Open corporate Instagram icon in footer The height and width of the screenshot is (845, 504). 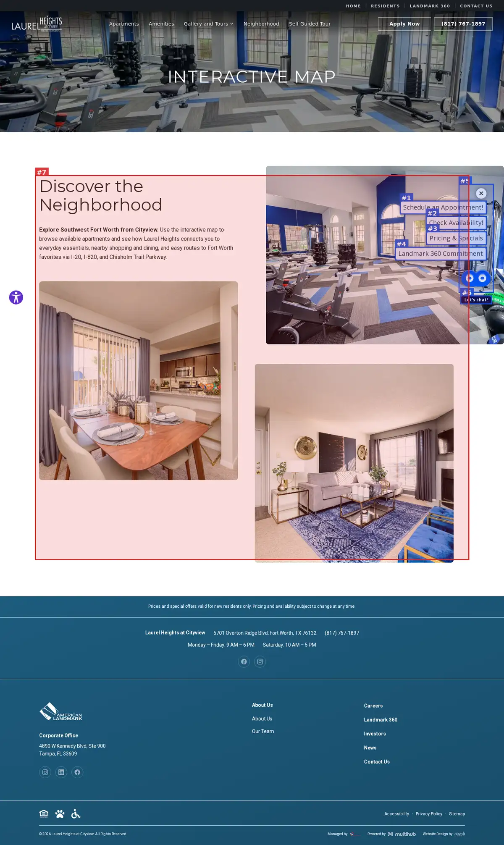click(x=45, y=772)
